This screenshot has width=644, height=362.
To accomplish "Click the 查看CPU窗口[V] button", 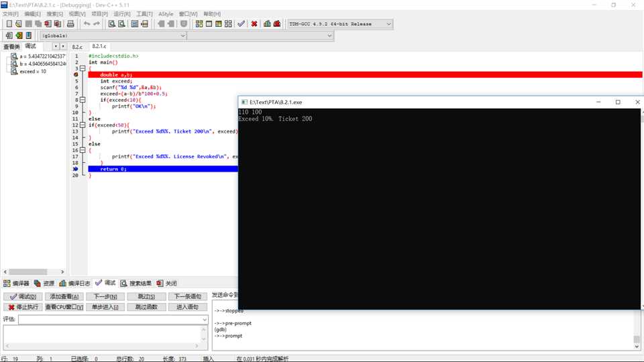I will [64, 307].
